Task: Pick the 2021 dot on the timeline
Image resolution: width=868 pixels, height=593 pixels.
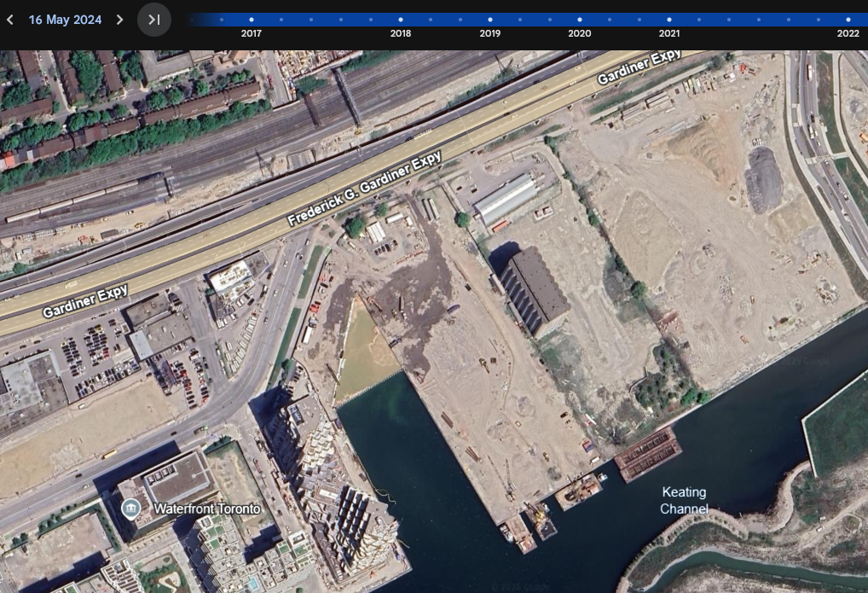Action: [669, 19]
